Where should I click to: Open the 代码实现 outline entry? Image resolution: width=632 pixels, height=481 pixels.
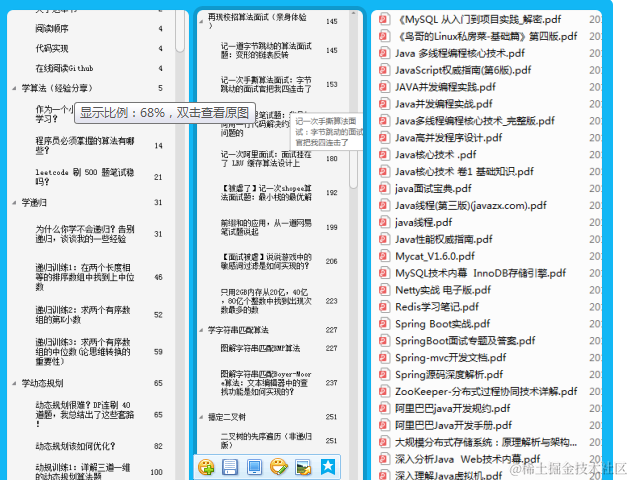[52, 49]
